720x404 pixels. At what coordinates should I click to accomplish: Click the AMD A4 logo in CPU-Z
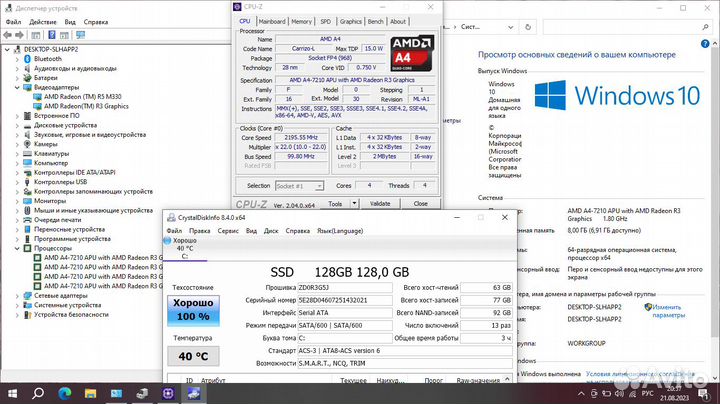(x=412, y=53)
